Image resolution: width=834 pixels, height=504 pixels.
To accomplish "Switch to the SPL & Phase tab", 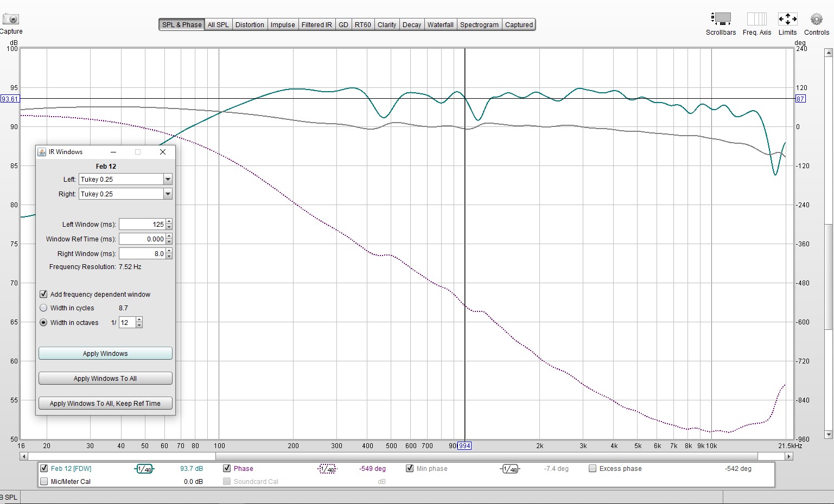I will [182, 24].
